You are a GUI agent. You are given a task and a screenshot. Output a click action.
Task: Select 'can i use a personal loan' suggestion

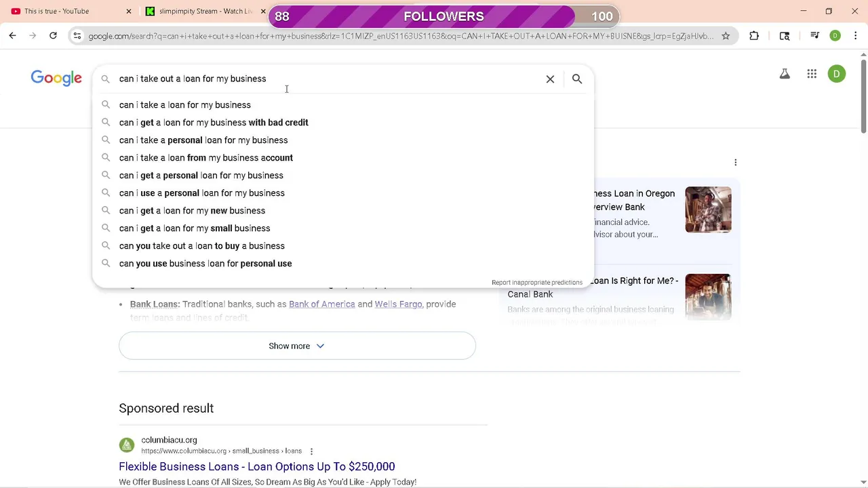(202, 193)
